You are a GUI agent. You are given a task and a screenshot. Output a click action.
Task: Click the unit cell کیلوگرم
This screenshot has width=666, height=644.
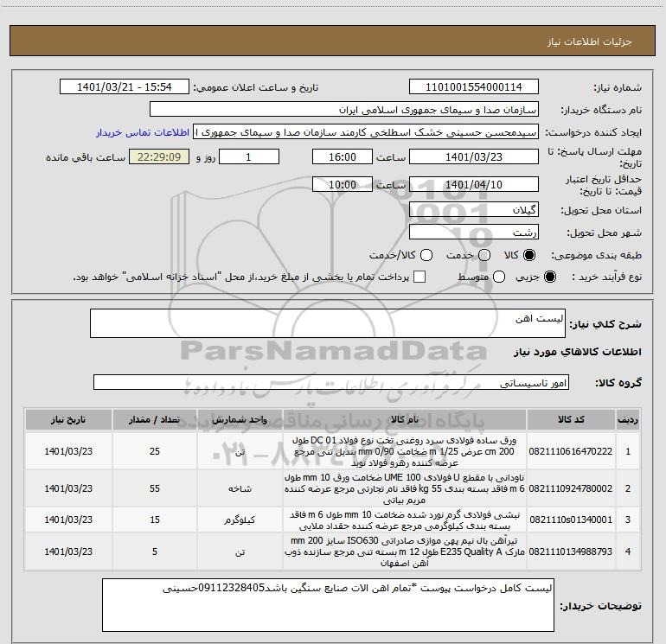tap(240, 520)
